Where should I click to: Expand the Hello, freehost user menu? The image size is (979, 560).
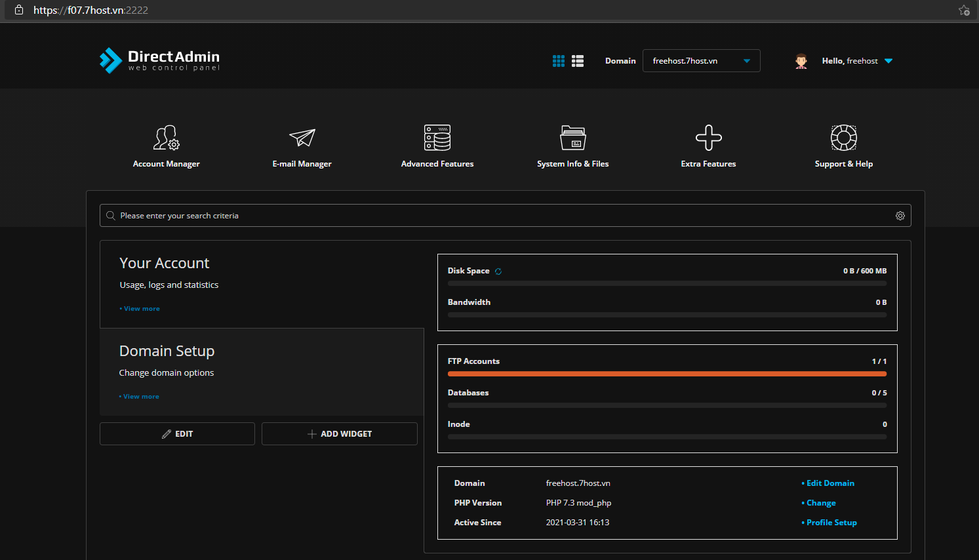(857, 61)
